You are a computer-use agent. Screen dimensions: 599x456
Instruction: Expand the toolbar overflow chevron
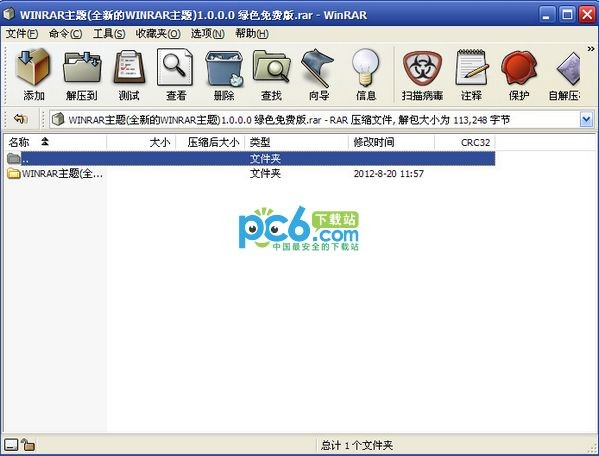pyautogui.click(x=591, y=49)
